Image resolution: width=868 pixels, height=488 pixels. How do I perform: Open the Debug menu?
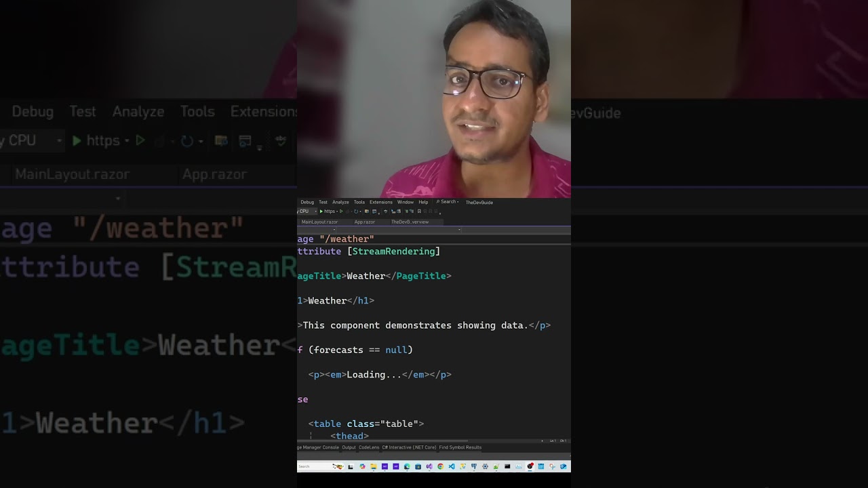[x=307, y=202]
